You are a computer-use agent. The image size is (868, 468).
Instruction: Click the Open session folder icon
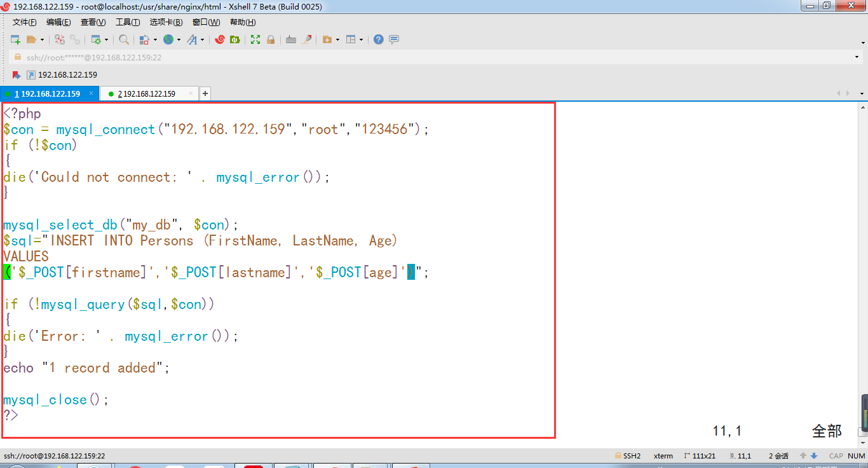(31, 39)
